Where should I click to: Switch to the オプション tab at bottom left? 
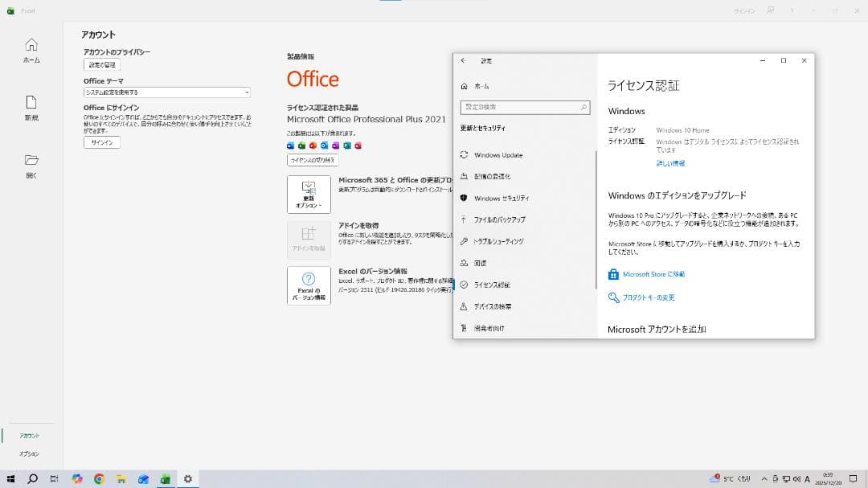click(x=31, y=453)
